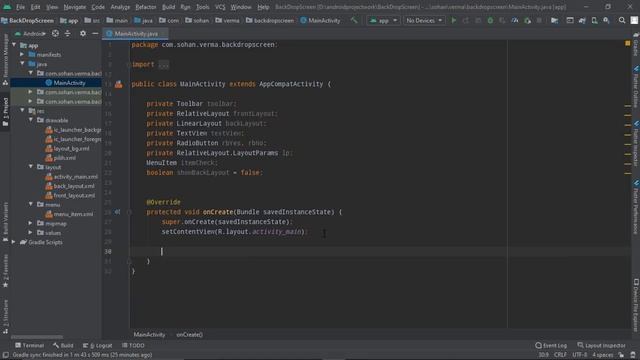
Task: Click the Apply Changes and Restart Activity icon
Action: [466, 20]
